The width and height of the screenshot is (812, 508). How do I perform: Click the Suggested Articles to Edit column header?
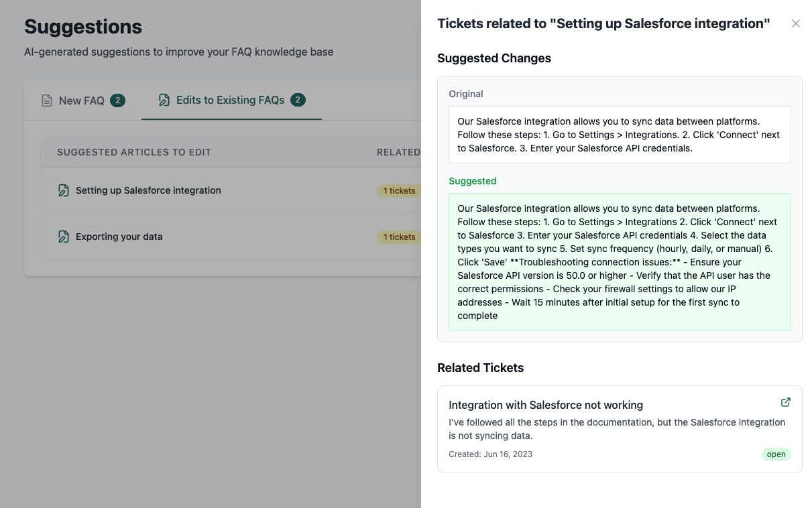coord(134,152)
